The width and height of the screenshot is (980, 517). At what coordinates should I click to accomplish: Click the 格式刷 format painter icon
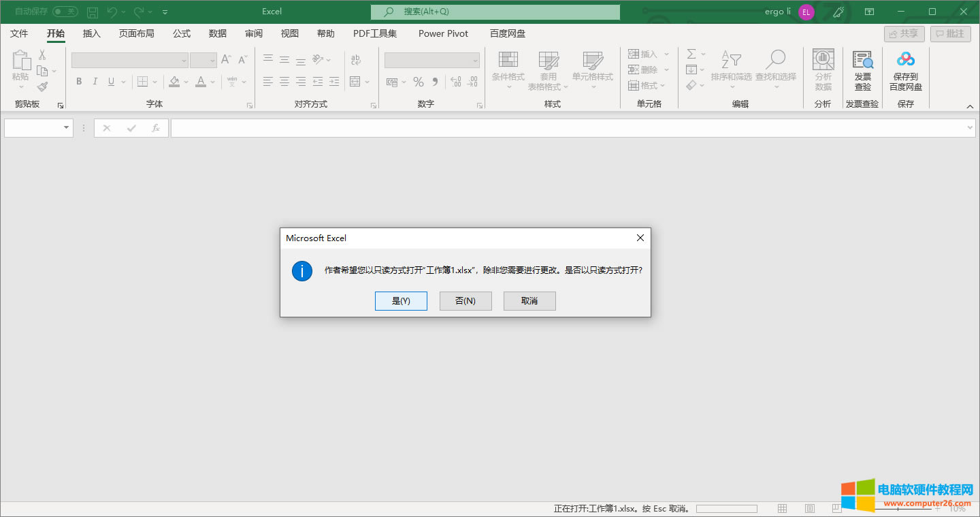tap(42, 85)
